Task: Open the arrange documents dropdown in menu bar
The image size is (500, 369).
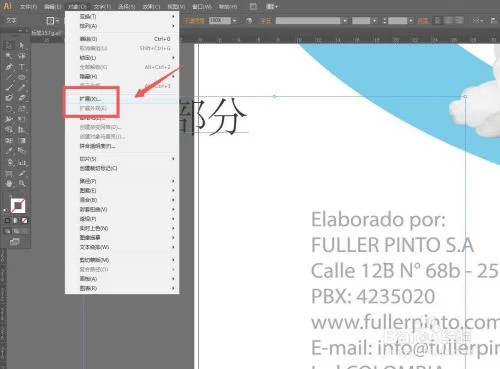Action: 272,6
